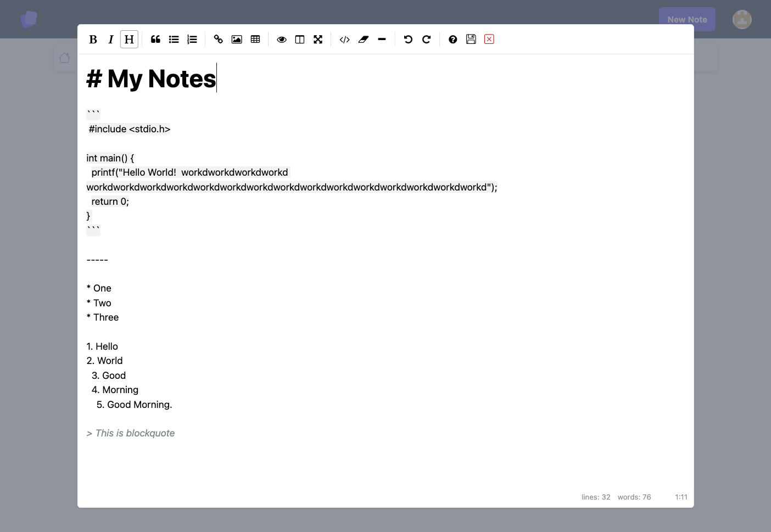The height and width of the screenshot is (532, 771).
Task: Undo the last edit
Action: click(408, 40)
